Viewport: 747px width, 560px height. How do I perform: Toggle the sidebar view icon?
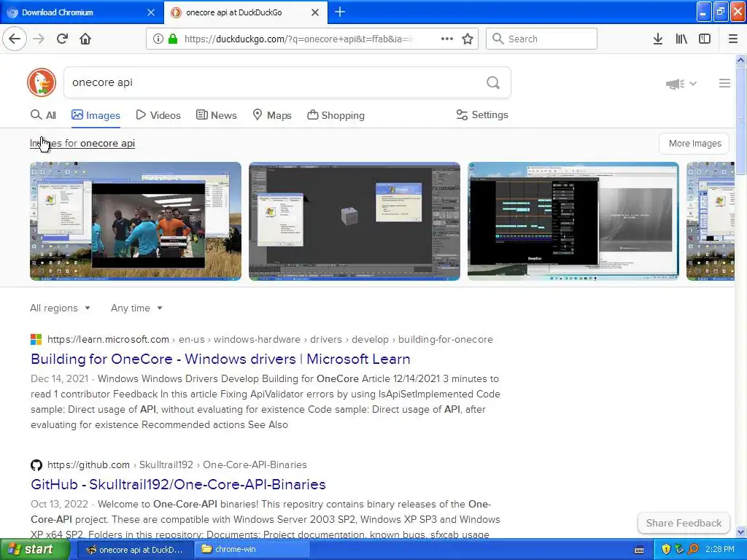[x=705, y=39]
